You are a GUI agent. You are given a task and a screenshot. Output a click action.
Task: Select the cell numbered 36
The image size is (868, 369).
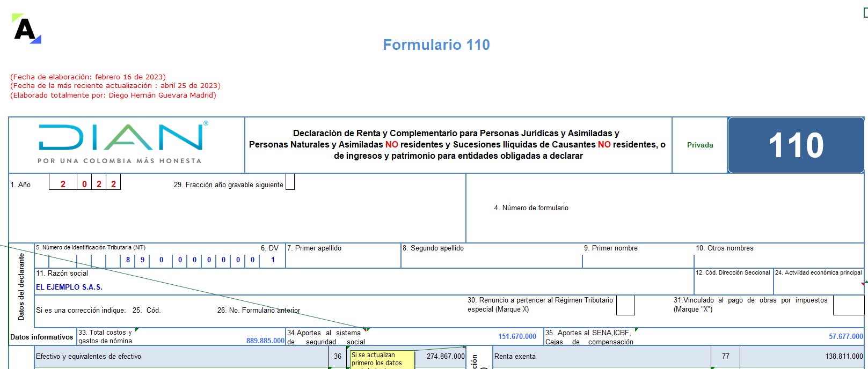click(x=337, y=356)
